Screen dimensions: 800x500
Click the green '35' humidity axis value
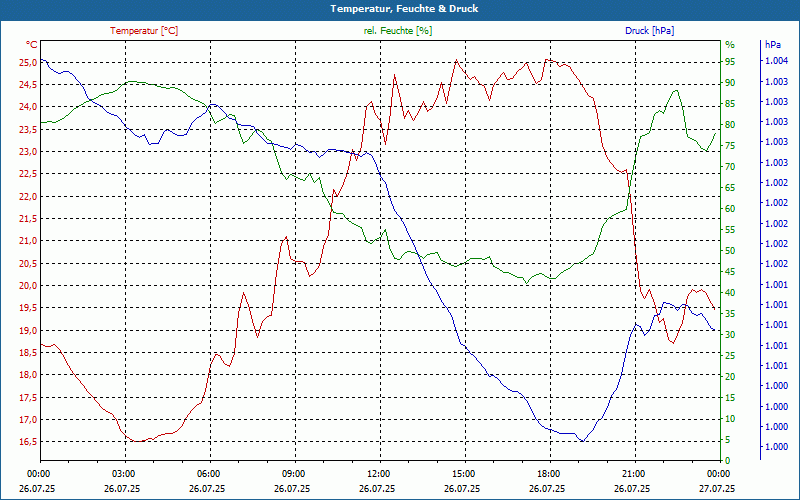[x=730, y=314]
